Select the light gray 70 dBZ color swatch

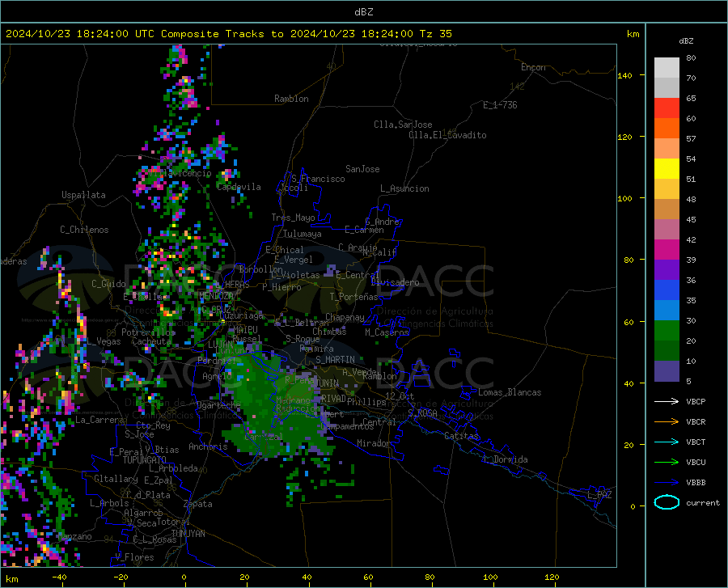click(x=667, y=68)
